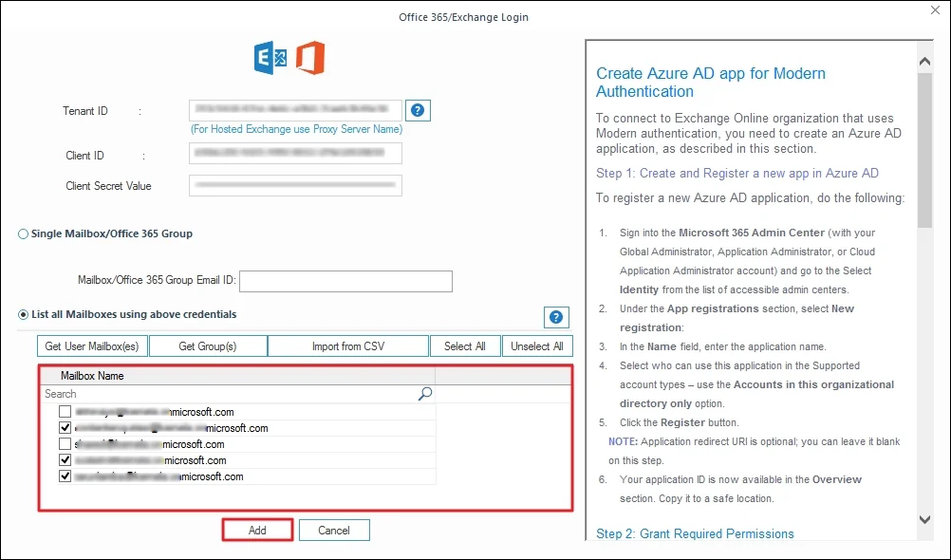Click 'Step 1: Create and Register a new app' heading
The width and height of the screenshot is (951, 560).
[x=737, y=173]
